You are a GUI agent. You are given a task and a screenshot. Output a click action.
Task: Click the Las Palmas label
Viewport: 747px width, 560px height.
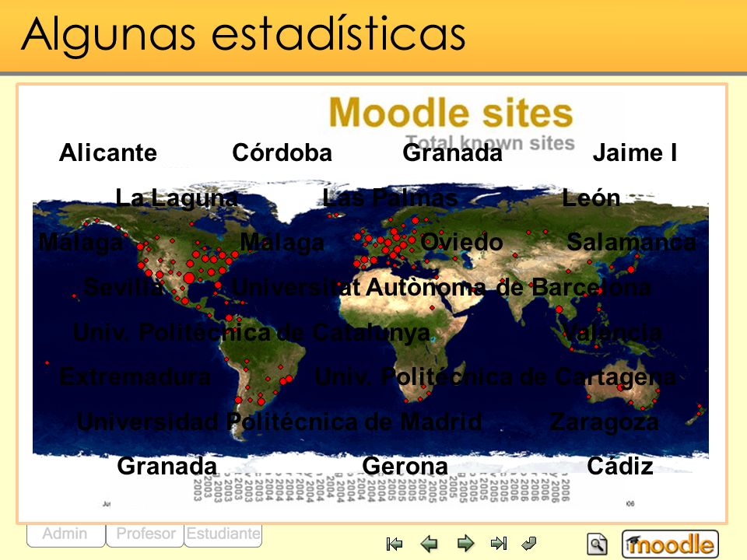tap(390, 198)
